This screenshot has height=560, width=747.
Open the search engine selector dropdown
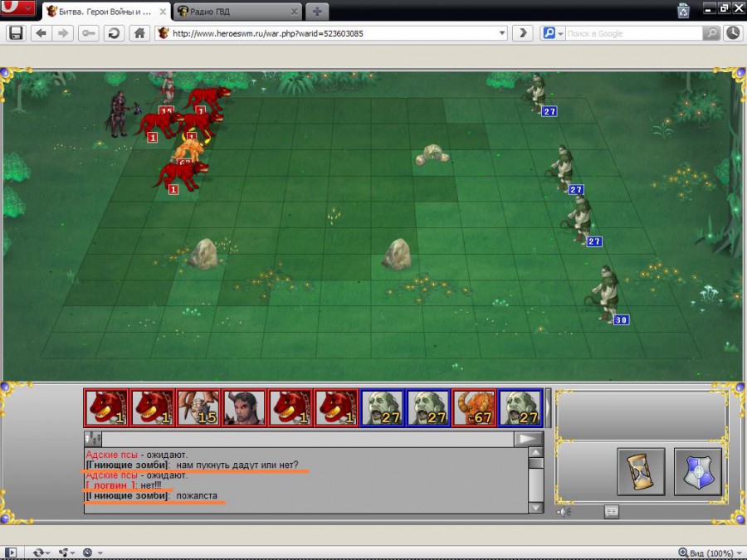click(x=553, y=33)
